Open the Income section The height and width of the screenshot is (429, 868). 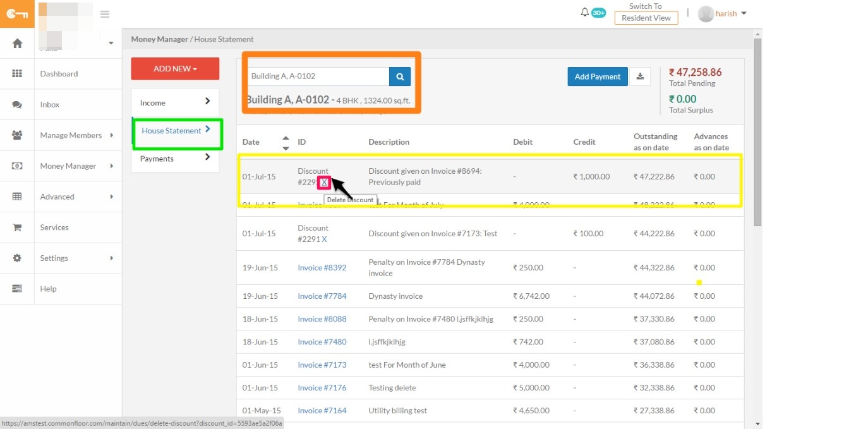click(175, 102)
